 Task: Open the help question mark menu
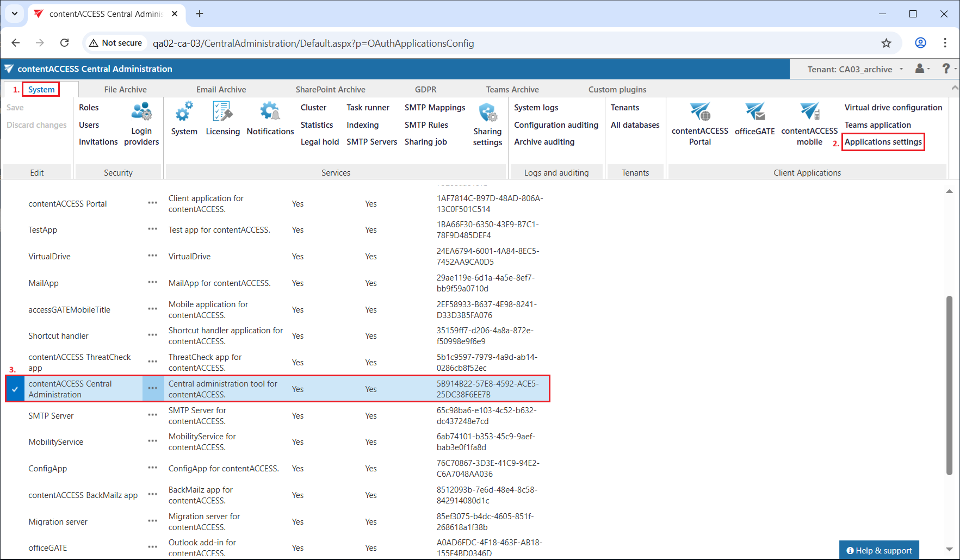[x=947, y=69]
